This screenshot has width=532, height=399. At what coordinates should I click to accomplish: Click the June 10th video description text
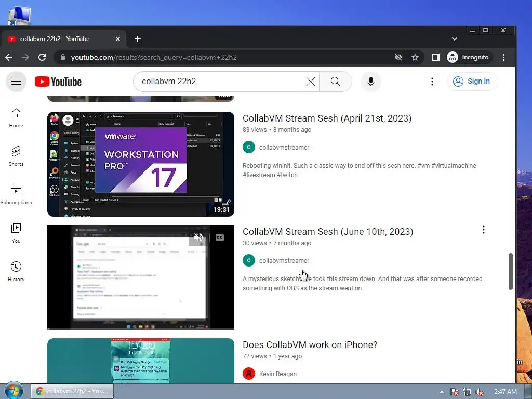click(x=362, y=284)
